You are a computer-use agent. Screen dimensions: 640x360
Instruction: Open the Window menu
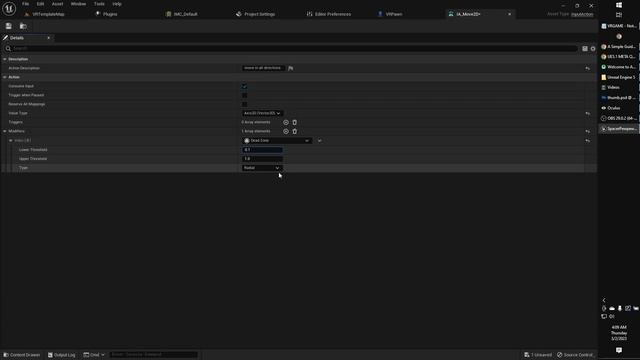point(78,4)
